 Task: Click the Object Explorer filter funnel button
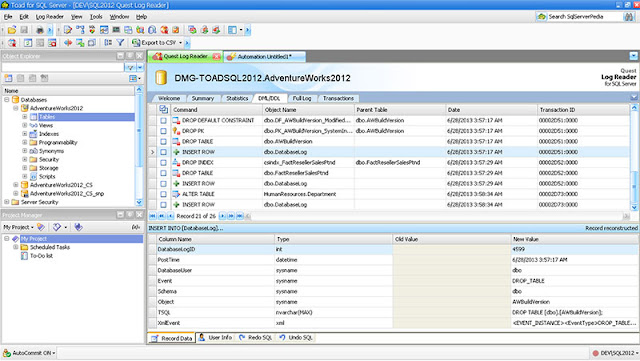click(x=130, y=67)
